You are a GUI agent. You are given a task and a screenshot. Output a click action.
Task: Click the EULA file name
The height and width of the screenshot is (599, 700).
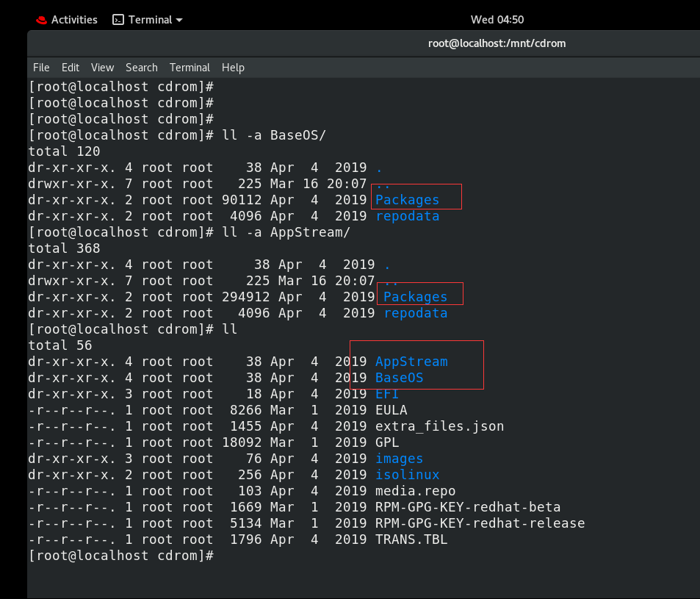[391, 410]
